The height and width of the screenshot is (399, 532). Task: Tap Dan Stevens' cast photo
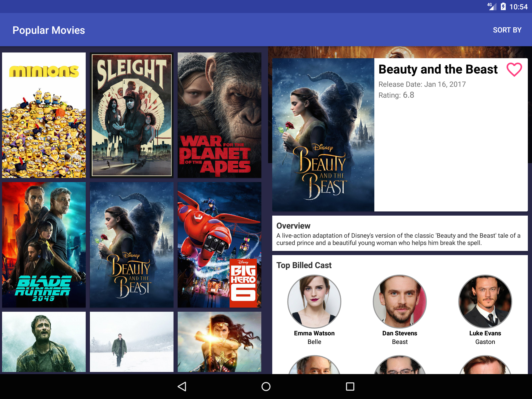point(400,301)
